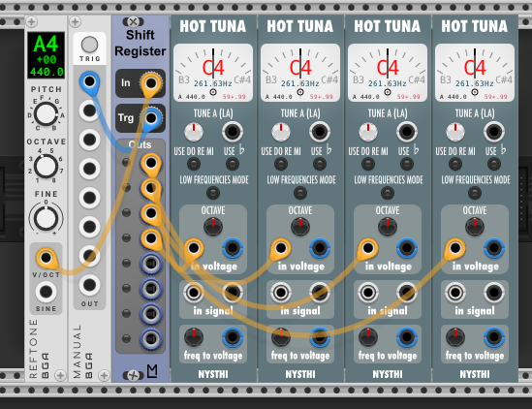The width and height of the screenshot is (532, 409).
Task: Click the OUT jack on Manual module
Action: (x=89, y=285)
